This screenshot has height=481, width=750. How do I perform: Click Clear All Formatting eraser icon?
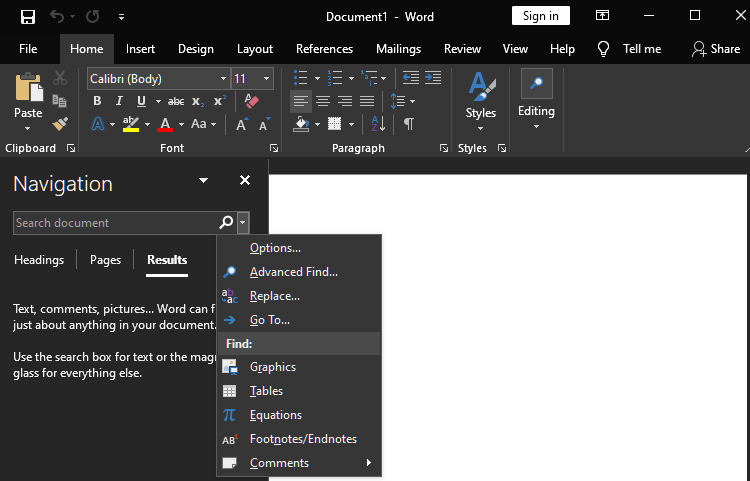coord(251,101)
